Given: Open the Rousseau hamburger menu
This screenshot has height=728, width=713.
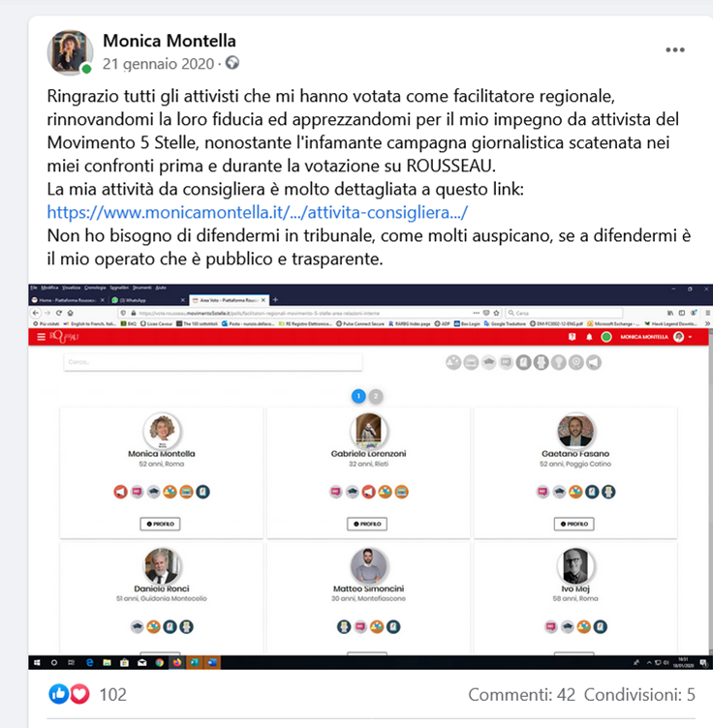Looking at the screenshot, I should [x=41, y=337].
